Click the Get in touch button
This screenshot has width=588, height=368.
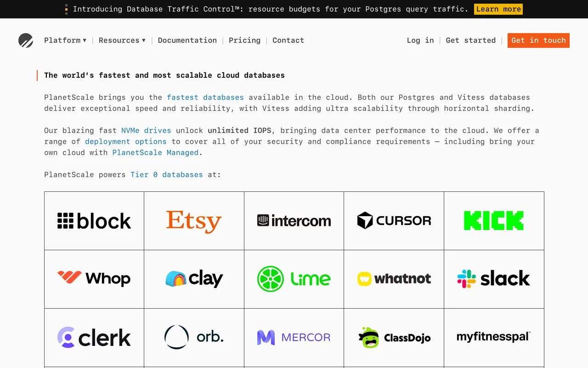pyautogui.click(x=538, y=40)
